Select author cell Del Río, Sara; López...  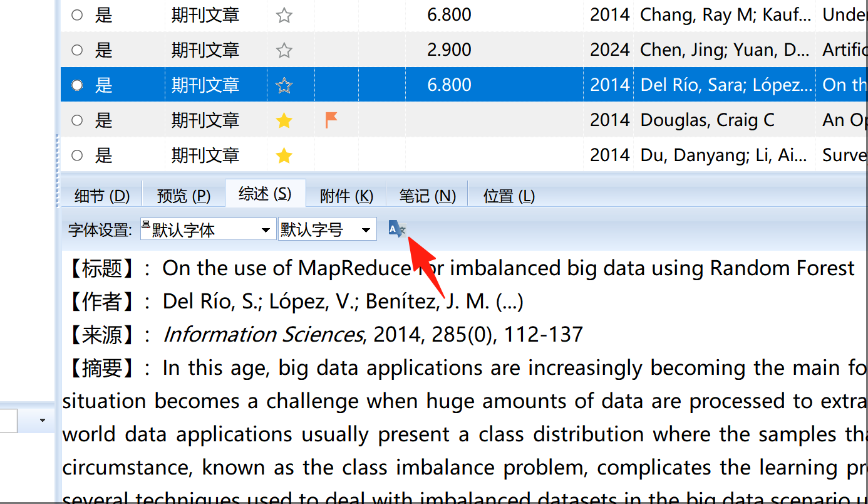(725, 85)
